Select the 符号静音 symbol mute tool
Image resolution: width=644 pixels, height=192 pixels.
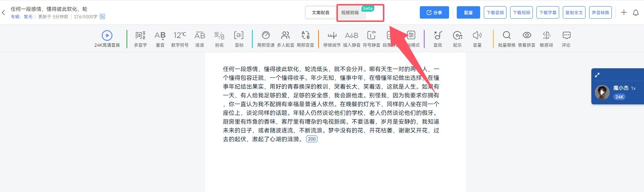click(x=372, y=39)
